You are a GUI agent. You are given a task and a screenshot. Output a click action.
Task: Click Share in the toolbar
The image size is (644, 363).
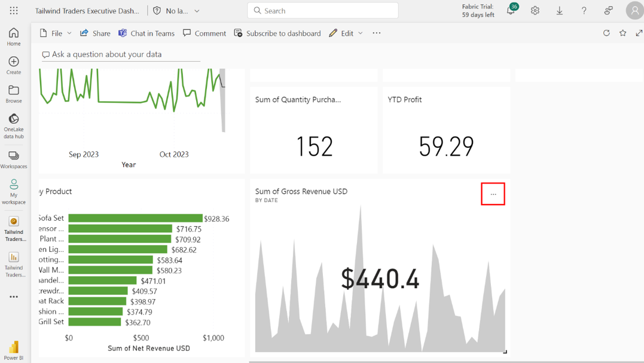click(95, 33)
